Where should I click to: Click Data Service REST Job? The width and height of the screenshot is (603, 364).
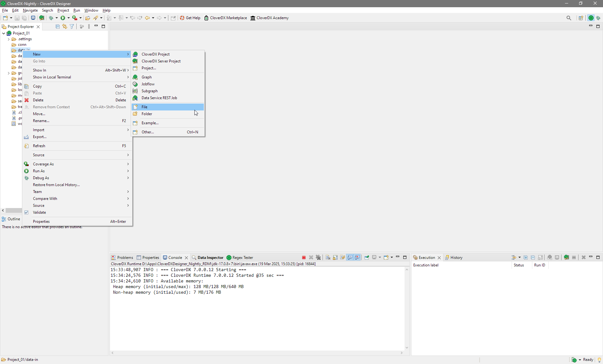point(159,98)
